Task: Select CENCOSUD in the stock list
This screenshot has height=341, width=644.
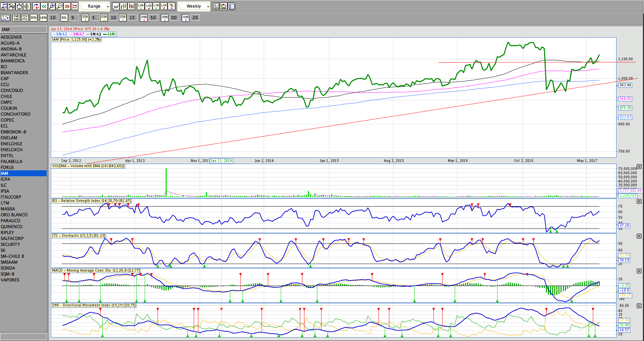Action: pos(12,91)
